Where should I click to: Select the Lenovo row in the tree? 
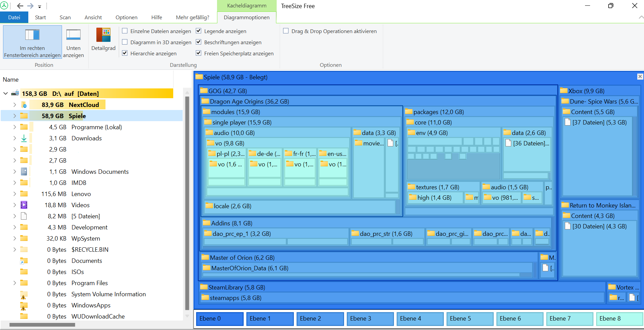pyautogui.click(x=91, y=194)
